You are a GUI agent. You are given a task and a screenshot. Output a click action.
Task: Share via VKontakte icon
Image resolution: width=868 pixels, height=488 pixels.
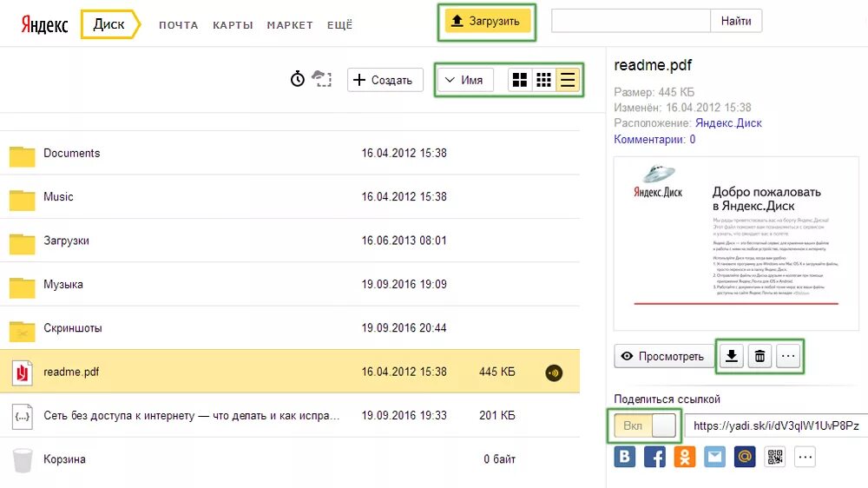point(624,457)
